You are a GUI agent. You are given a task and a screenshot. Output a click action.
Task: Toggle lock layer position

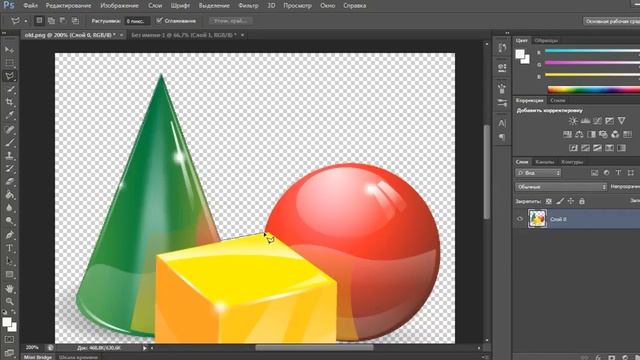coord(571,201)
